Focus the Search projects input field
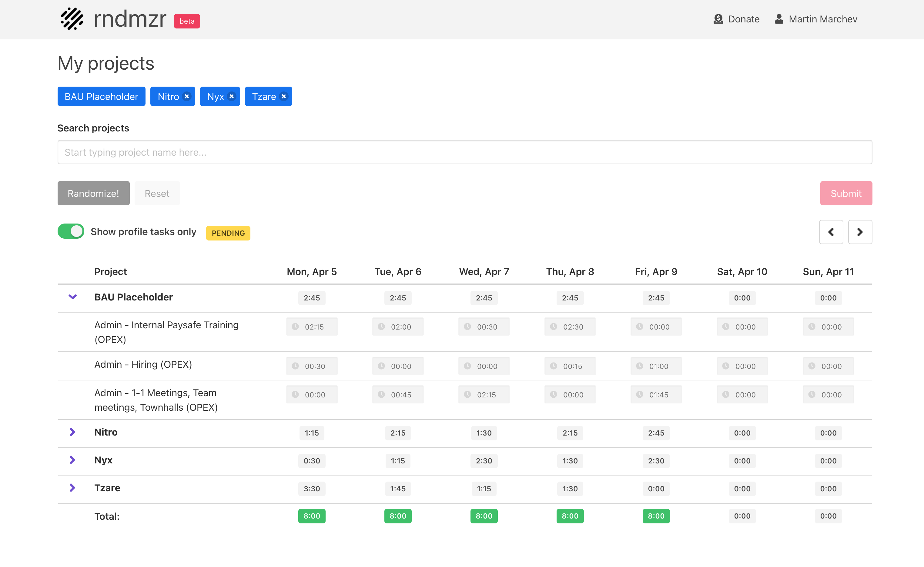Image resolution: width=924 pixels, height=567 pixels. coord(464,152)
